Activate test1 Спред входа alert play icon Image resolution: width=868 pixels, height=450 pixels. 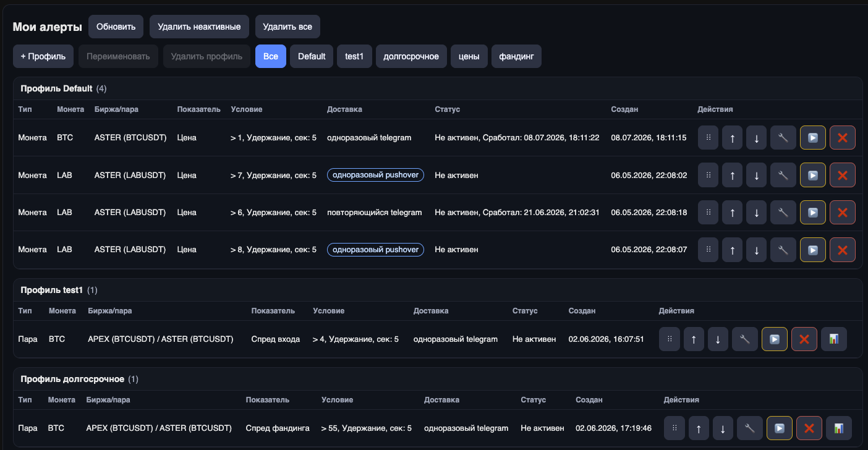pos(775,339)
